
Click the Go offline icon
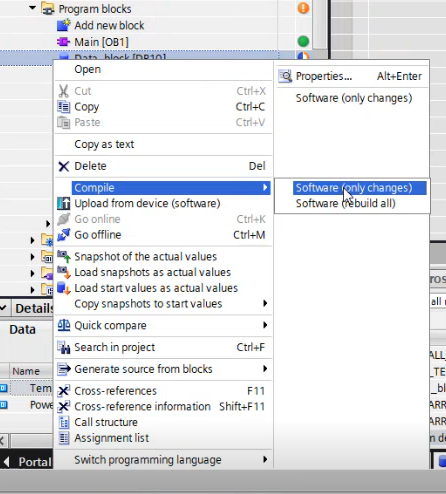[64, 235]
